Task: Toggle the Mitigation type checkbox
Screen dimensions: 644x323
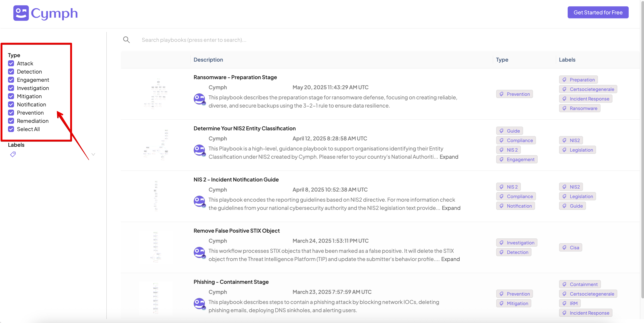Action: 11,96
